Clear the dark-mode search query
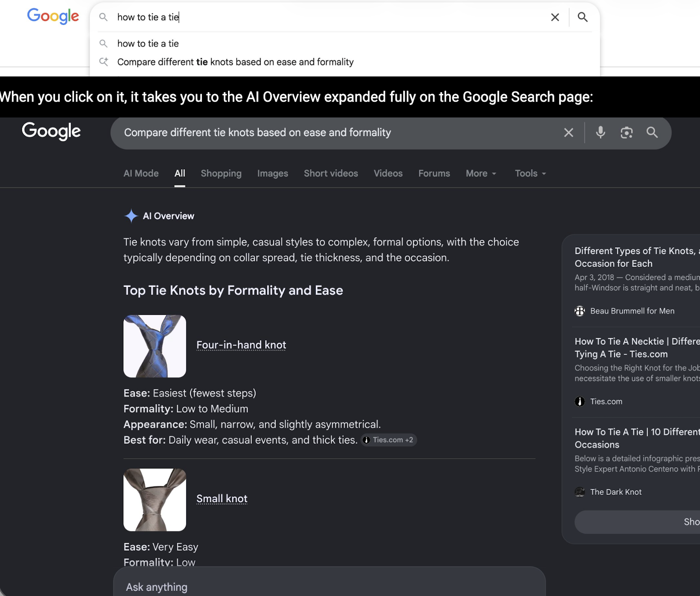 click(569, 133)
